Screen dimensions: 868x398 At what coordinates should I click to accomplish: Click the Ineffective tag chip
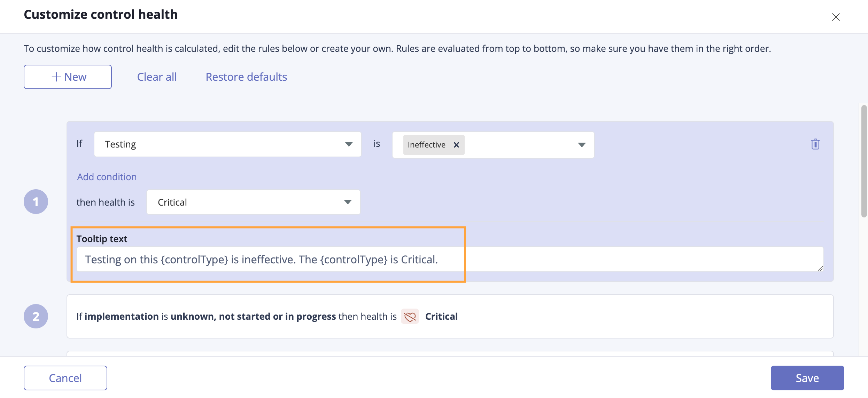click(x=426, y=145)
